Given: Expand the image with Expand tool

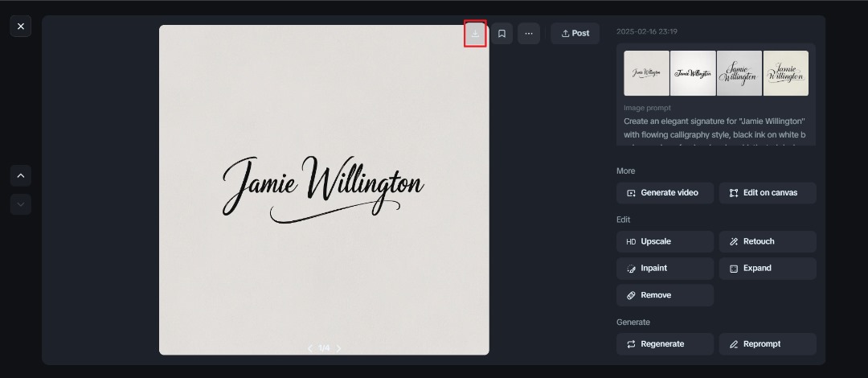Looking at the screenshot, I should pyautogui.click(x=768, y=269).
